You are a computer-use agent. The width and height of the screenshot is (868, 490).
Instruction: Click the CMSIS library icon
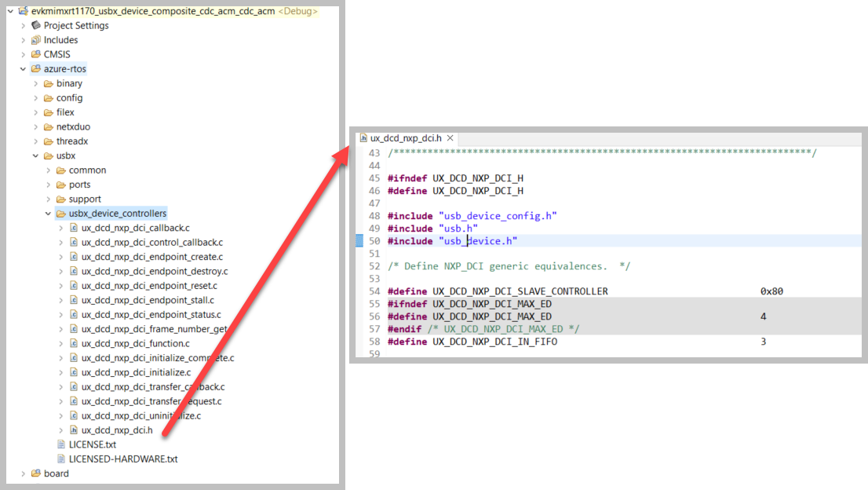[x=35, y=54]
